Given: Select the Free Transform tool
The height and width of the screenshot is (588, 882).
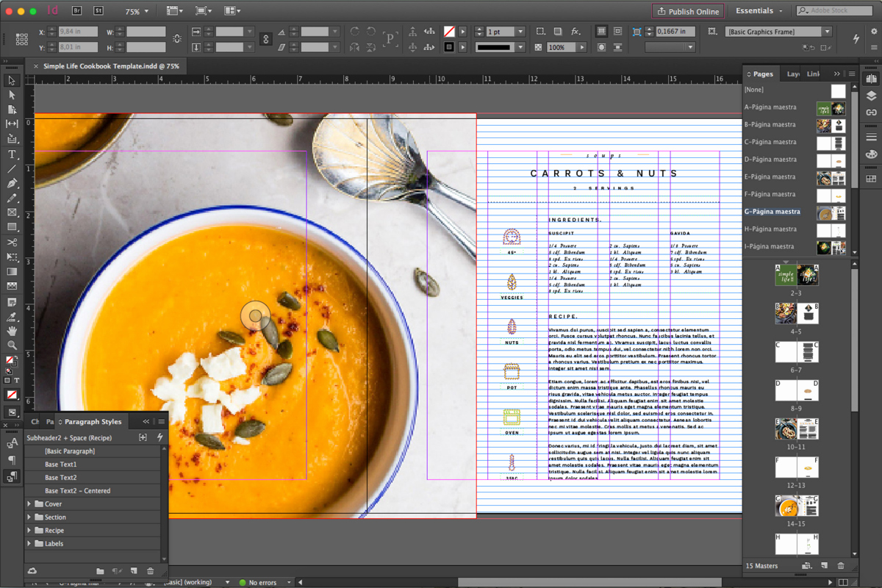Looking at the screenshot, I should point(12,257).
